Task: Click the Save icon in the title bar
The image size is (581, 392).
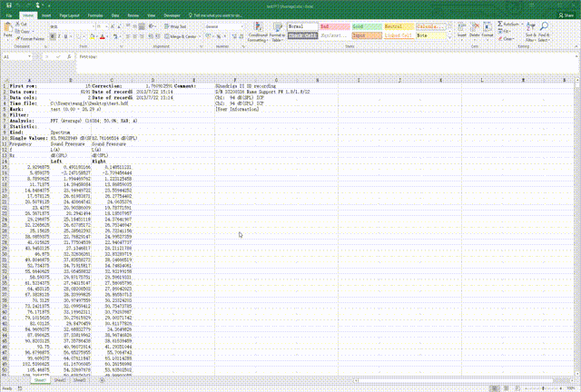Action: pyautogui.click(x=9, y=5)
